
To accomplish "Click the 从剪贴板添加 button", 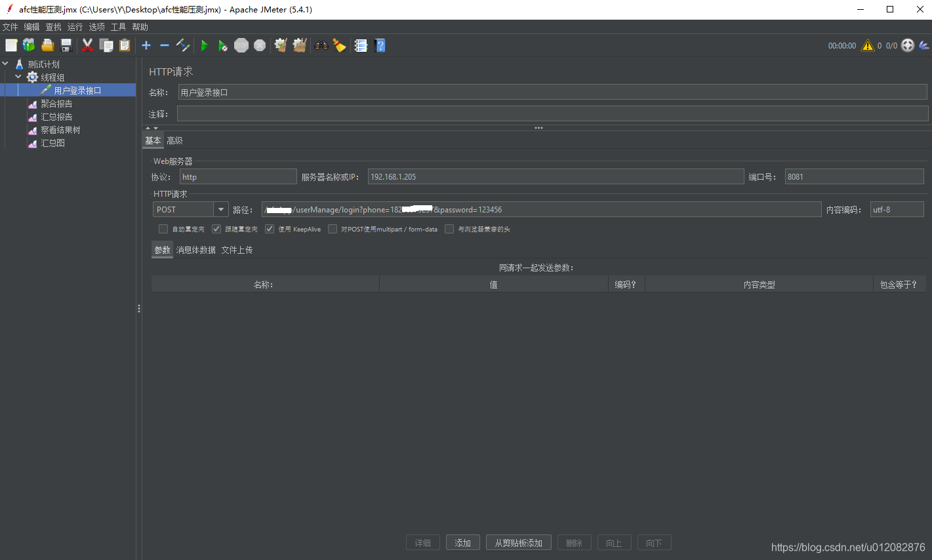I will click(x=519, y=543).
